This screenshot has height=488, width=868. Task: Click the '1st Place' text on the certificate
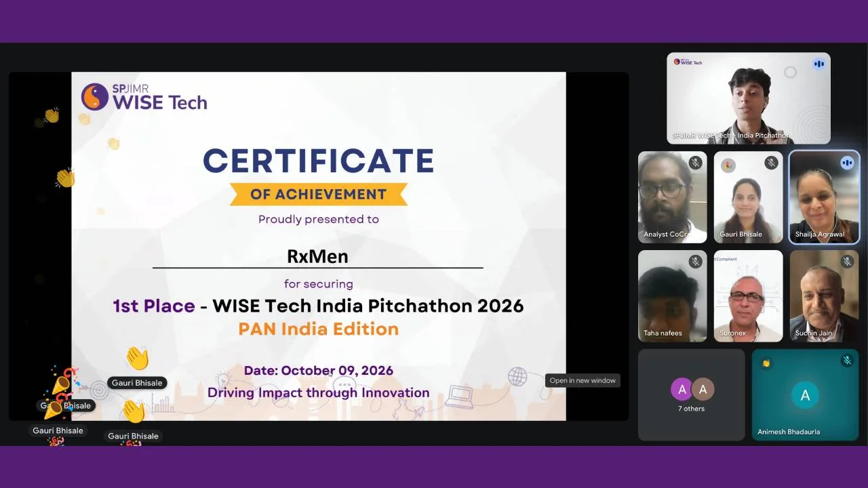(x=154, y=306)
